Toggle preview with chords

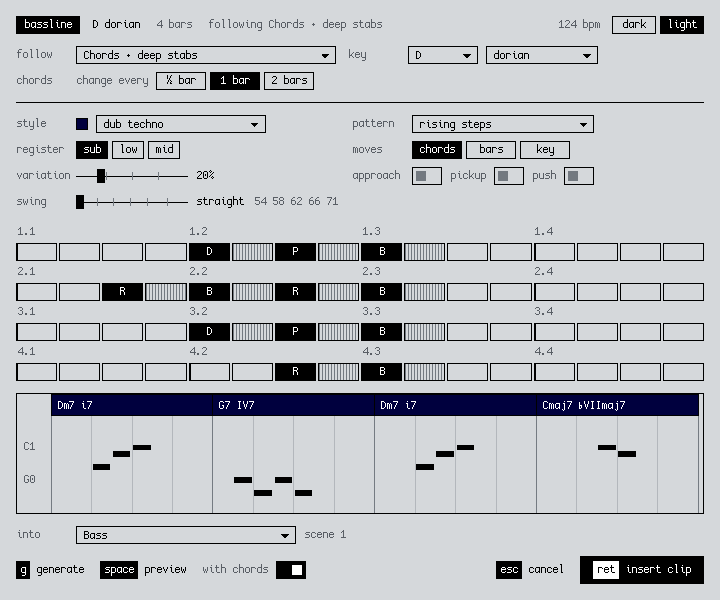pos(291,570)
